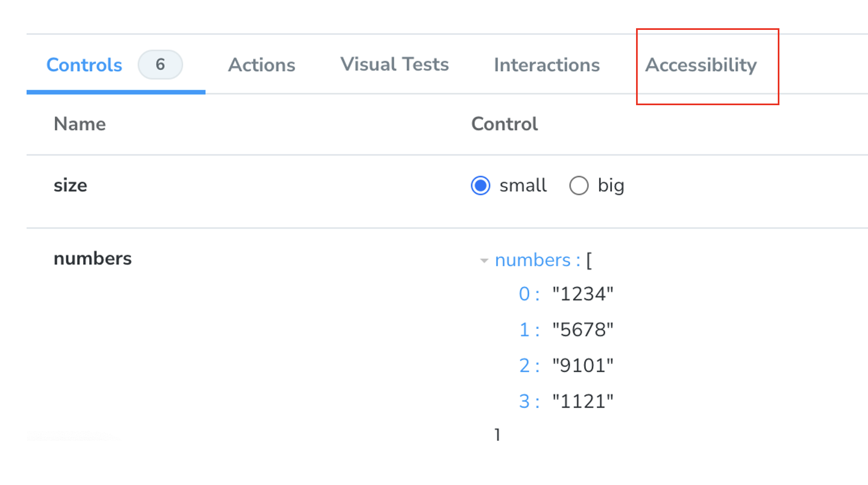Collapse the numbers array triangle
The height and width of the screenshot is (485, 868).
point(484,261)
